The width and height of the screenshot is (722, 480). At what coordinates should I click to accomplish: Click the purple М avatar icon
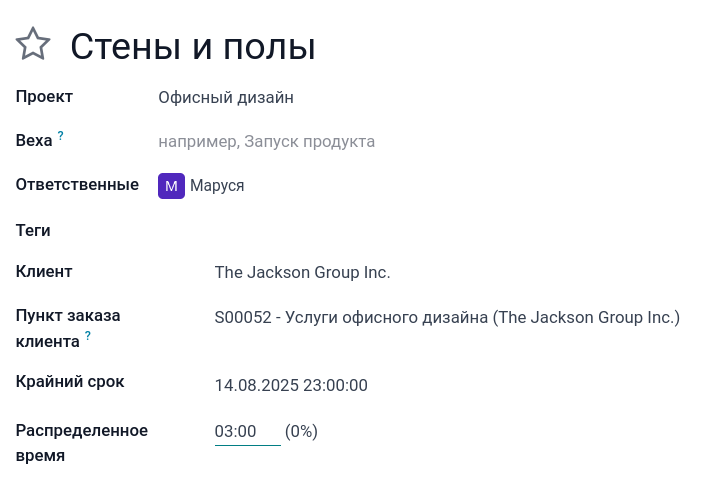[171, 186]
